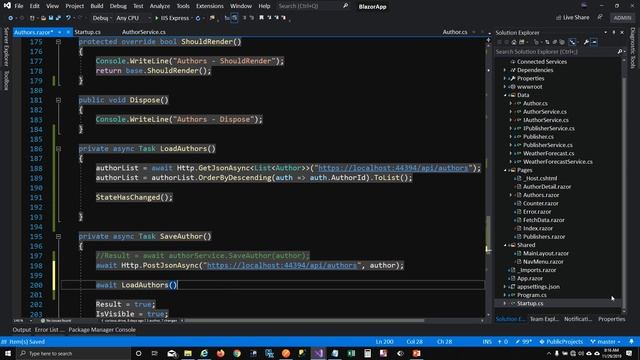Image resolution: width=640 pixels, height=360 pixels.
Task: Click the master branch status bar item
Action: pyautogui.click(x=606, y=342)
